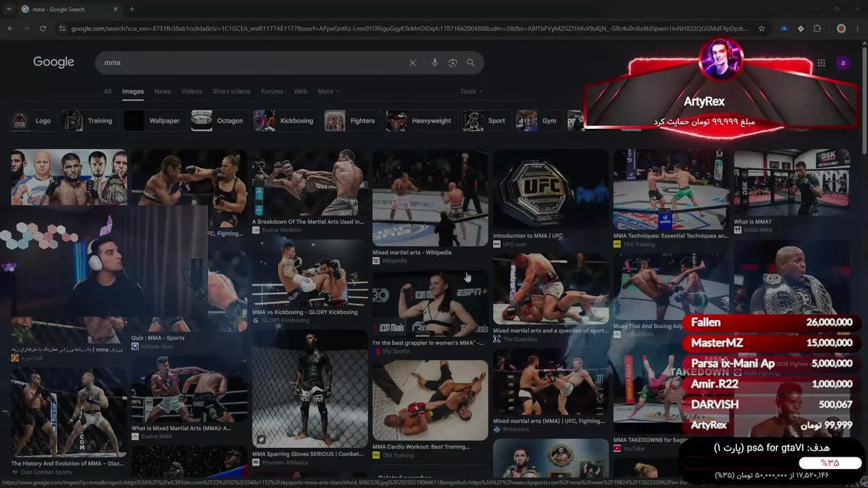Viewport: 868px width, 488px height.
Task: Open the MMA Cardio Workout grappling image
Action: pos(430,400)
